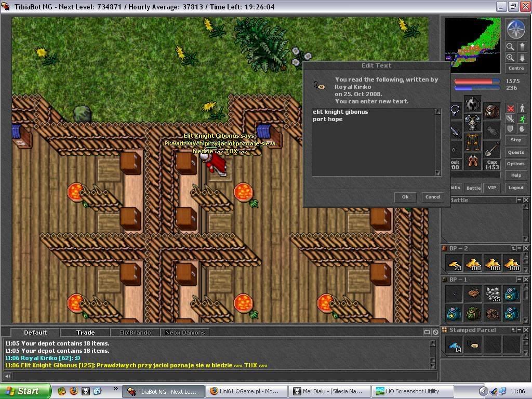This screenshot has height=399, width=532.
Task: Enable balanced fighting mode sword and shield
Action: click(x=510, y=118)
